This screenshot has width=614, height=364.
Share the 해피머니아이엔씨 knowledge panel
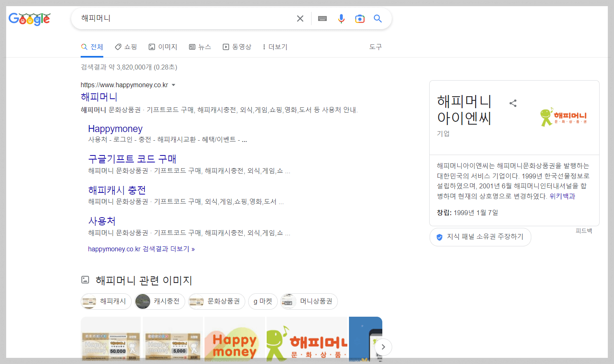pos(513,103)
